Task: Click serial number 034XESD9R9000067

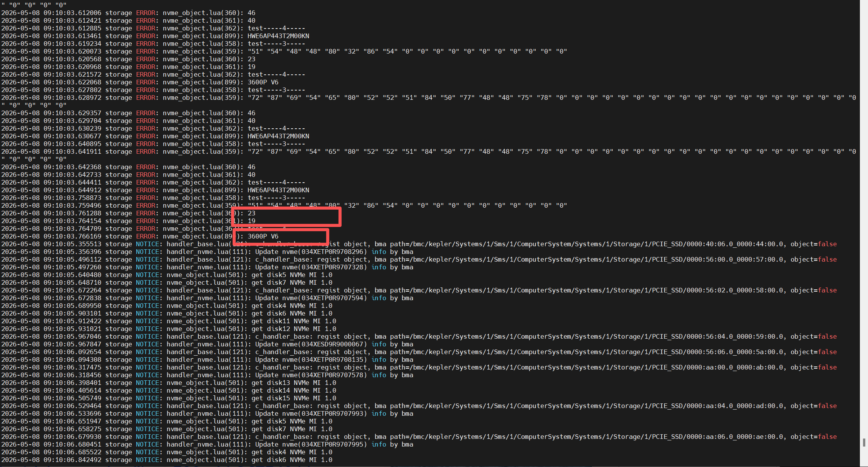Action: tap(332, 344)
